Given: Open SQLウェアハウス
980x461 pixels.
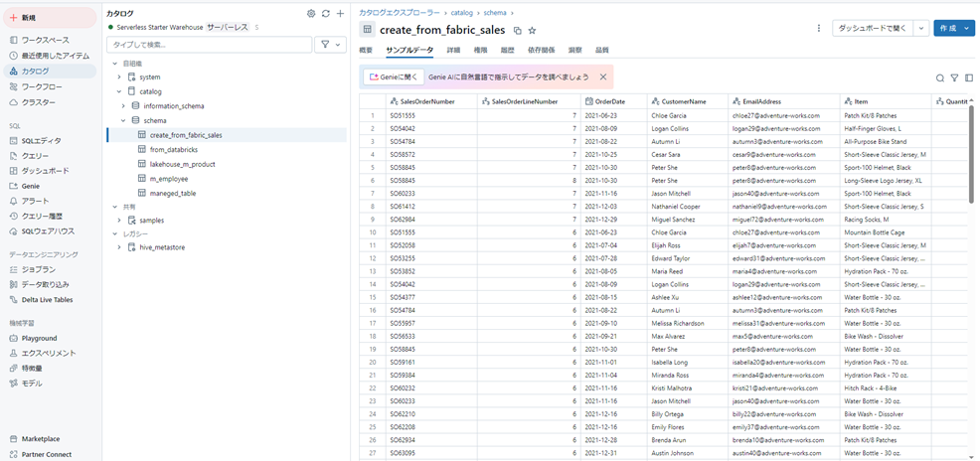Looking at the screenshot, I should (50, 231).
